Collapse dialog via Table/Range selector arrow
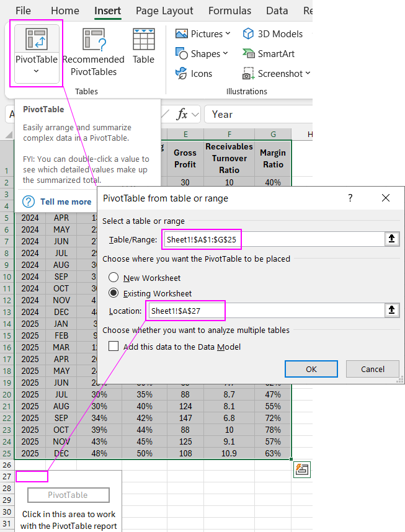Image resolution: width=405 pixels, height=532 pixels. coord(391,239)
